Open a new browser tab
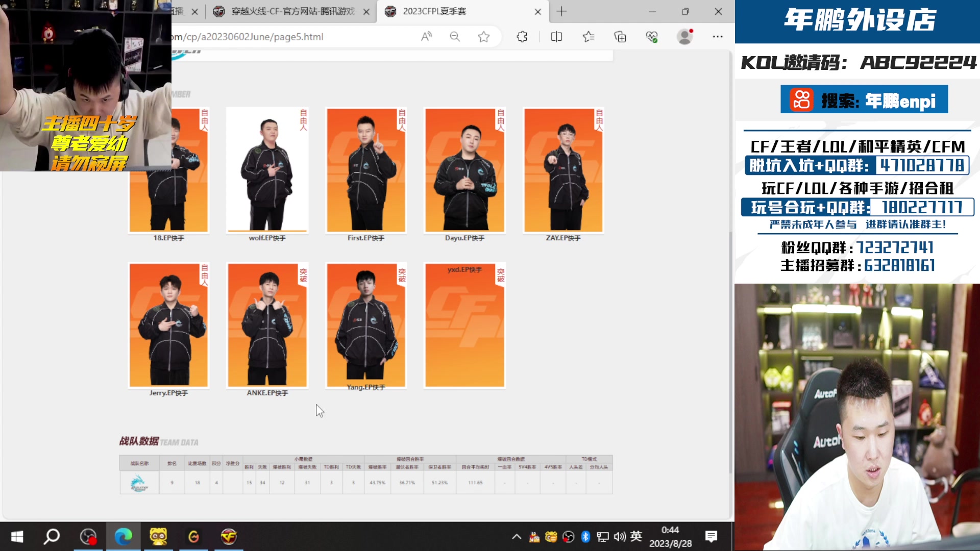Viewport: 980px width, 551px height. (x=561, y=11)
